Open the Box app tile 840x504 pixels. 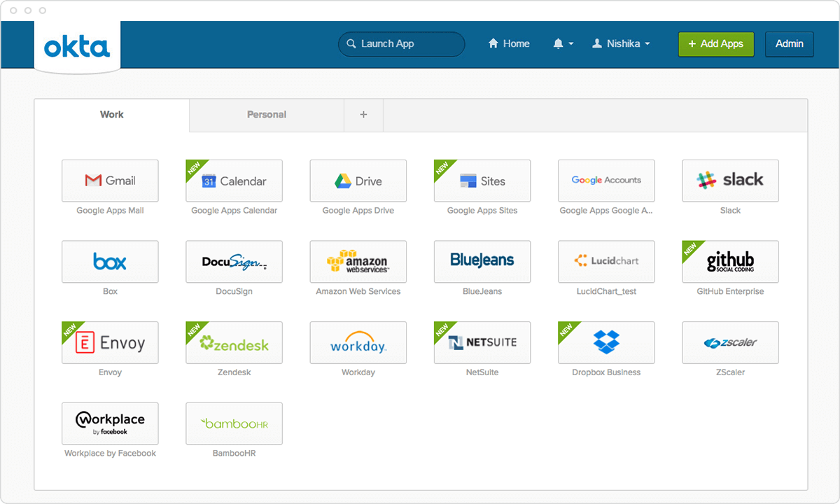pyautogui.click(x=110, y=262)
